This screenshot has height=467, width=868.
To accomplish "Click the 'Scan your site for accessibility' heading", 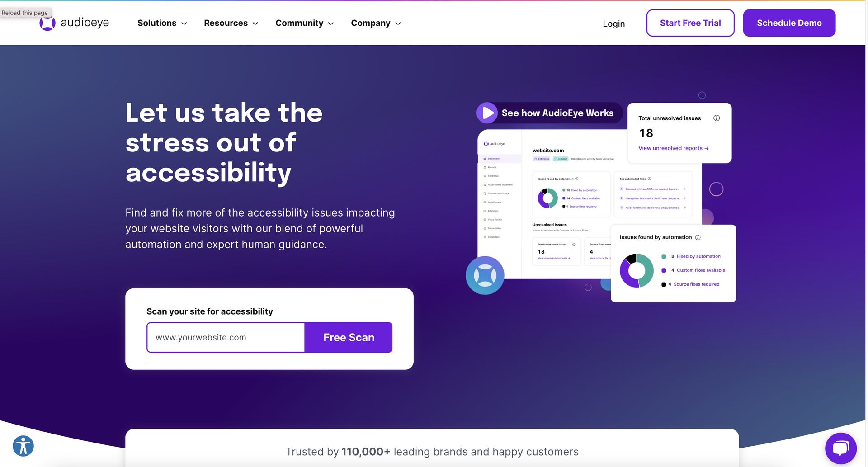I will 210,311.
